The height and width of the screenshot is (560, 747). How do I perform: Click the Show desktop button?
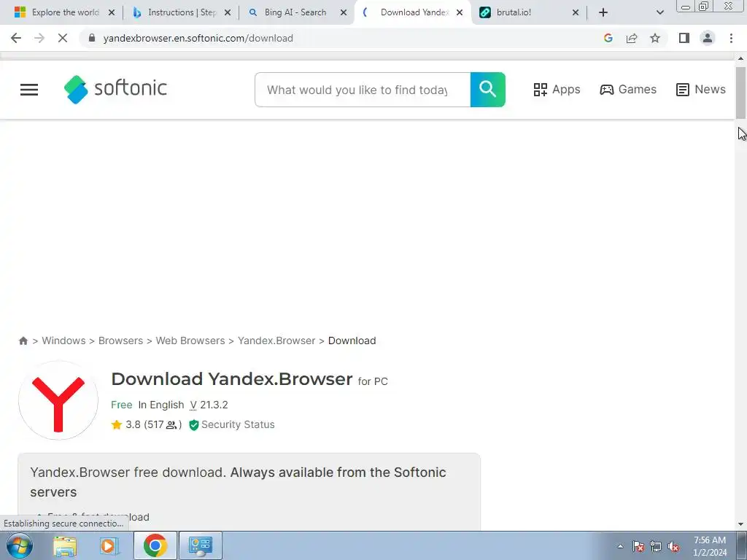[742, 545]
